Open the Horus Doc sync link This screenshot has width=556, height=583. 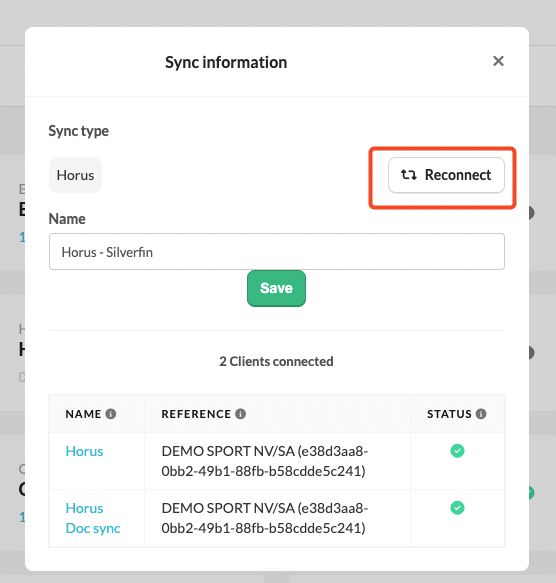click(93, 518)
